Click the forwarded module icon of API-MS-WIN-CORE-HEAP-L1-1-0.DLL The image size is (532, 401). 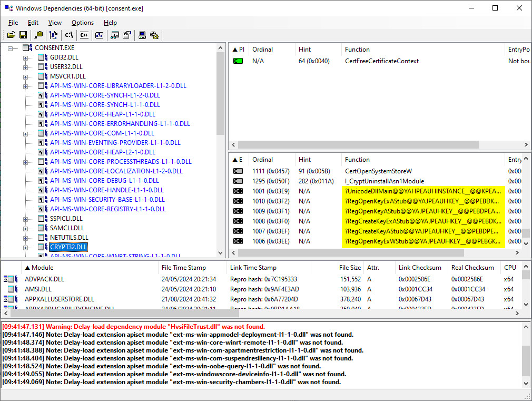click(x=43, y=114)
